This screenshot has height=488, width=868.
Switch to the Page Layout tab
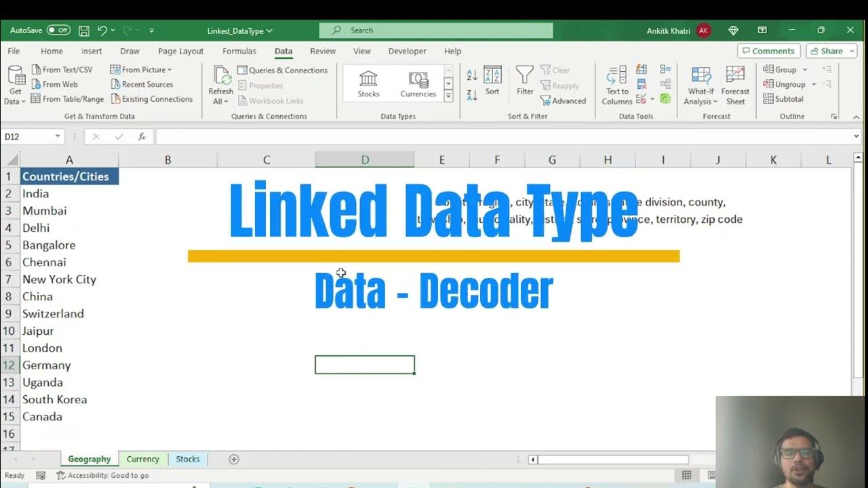coord(180,51)
